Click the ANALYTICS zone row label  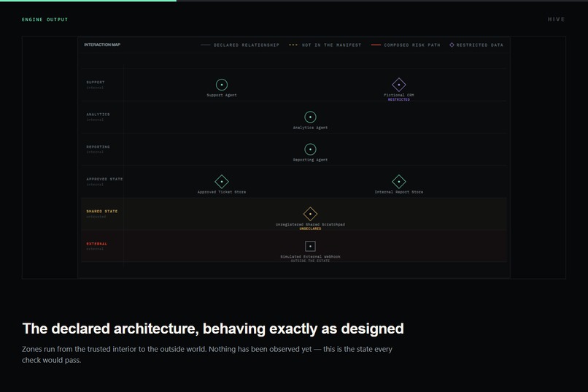(x=98, y=115)
